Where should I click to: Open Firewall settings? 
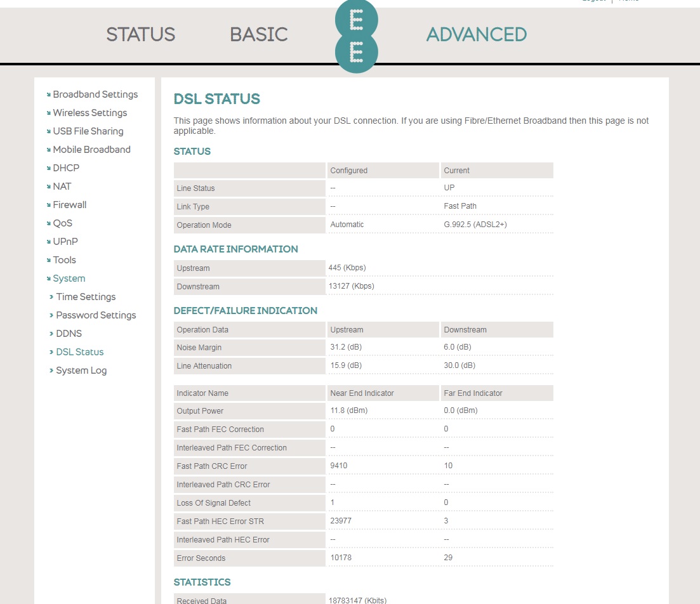(70, 204)
